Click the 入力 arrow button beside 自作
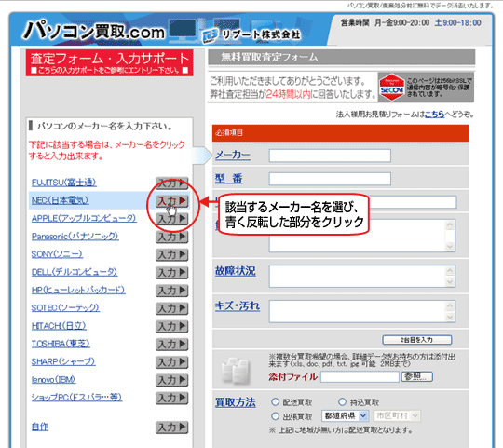Image resolution: width=503 pixels, height=448 pixels. tap(171, 428)
